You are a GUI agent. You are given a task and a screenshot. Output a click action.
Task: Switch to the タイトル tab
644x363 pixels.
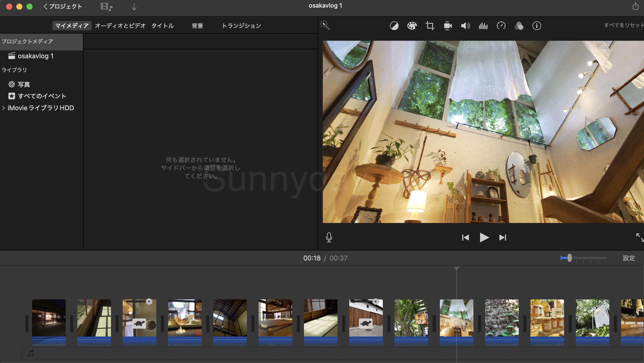pyautogui.click(x=162, y=26)
